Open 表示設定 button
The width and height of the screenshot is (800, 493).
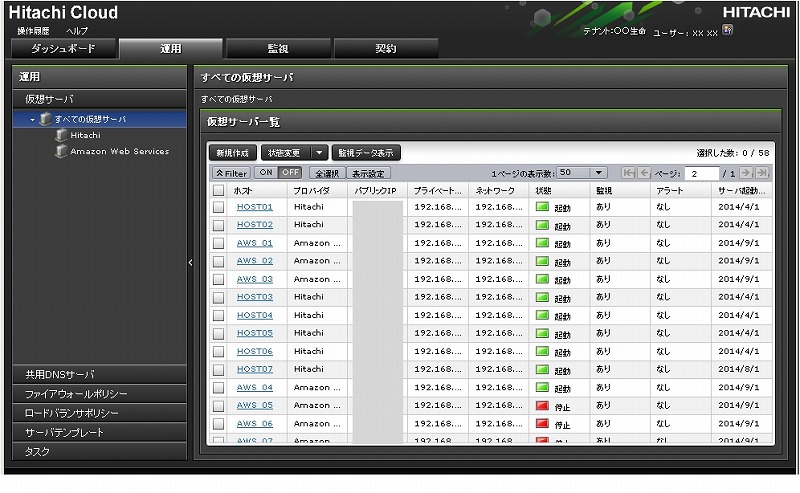click(x=368, y=173)
